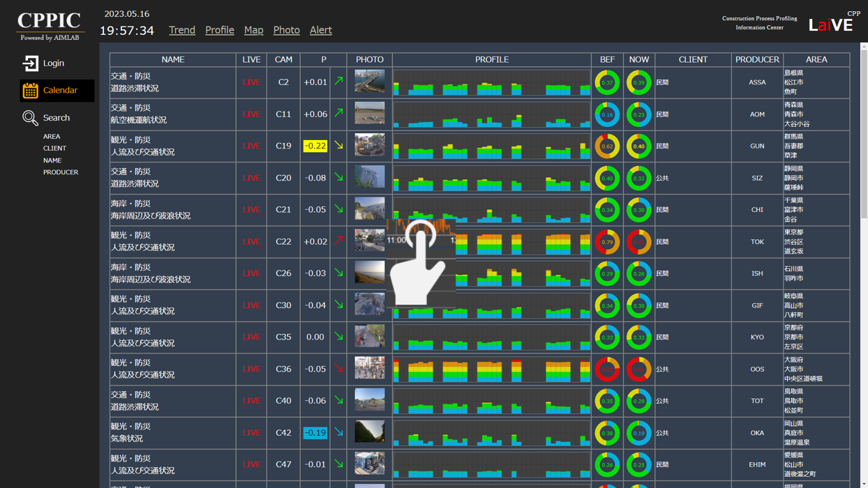Click the Login door icon
The height and width of the screenshot is (488, 868).
pos(30,63)
